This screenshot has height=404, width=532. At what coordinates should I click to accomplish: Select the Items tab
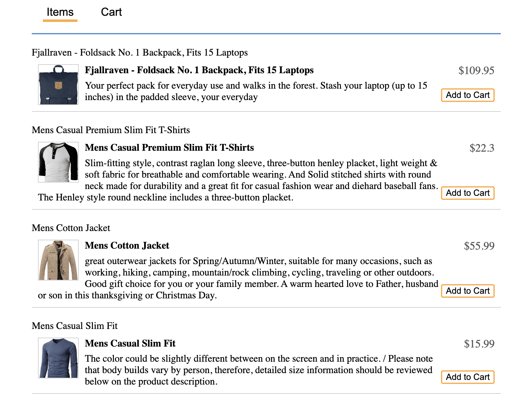click(60, 12)
